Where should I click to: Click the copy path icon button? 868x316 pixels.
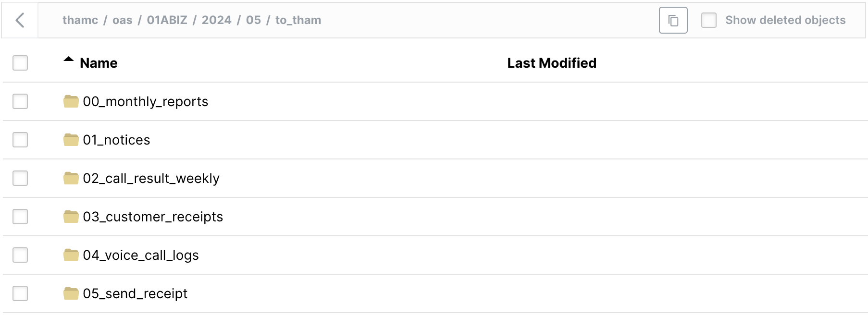click(x=673, y=20)
